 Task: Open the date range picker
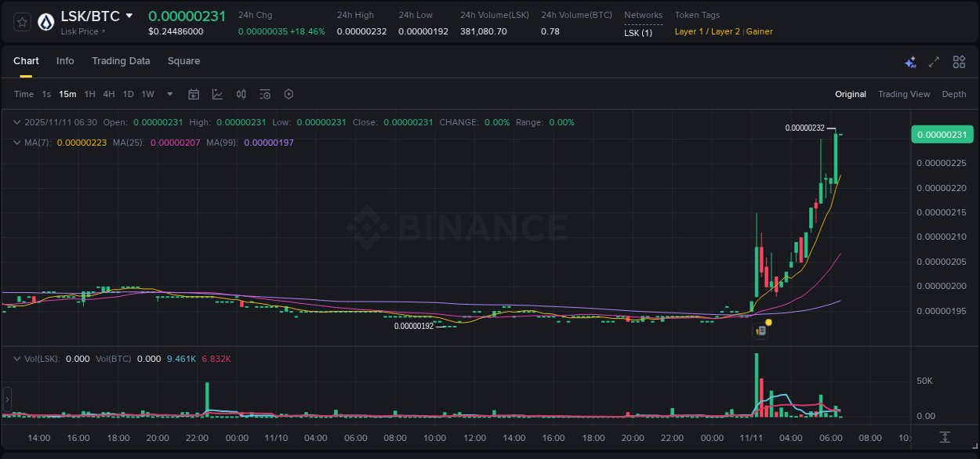[x=194, y=94]
